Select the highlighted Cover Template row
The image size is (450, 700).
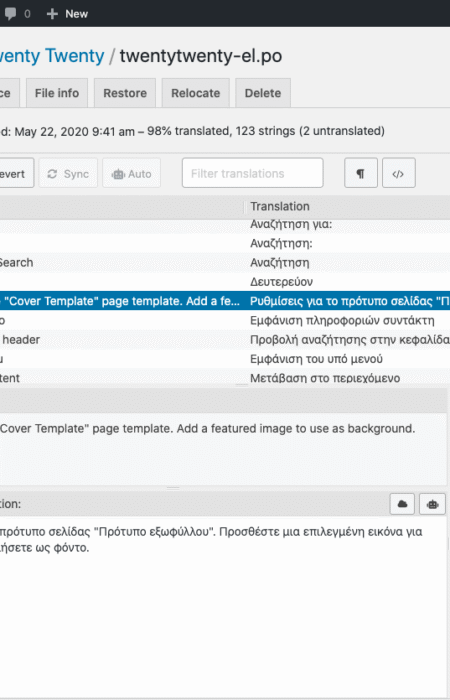coord(225,301)
